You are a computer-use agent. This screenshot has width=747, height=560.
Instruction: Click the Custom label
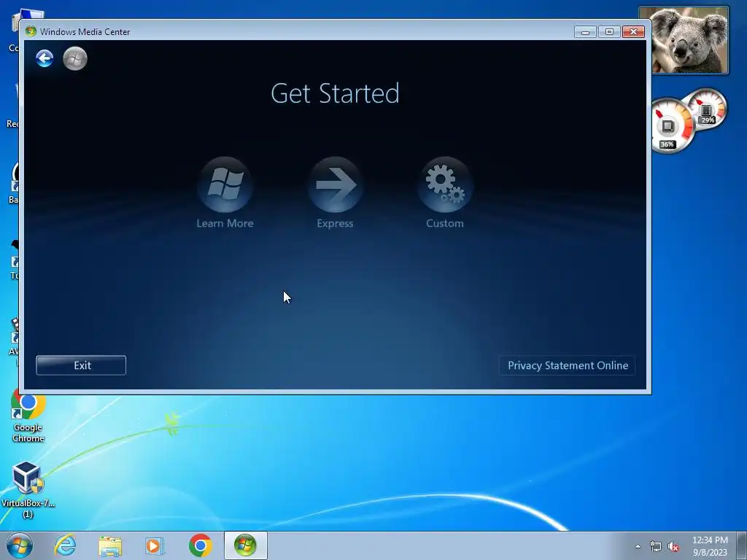point(445,223)
